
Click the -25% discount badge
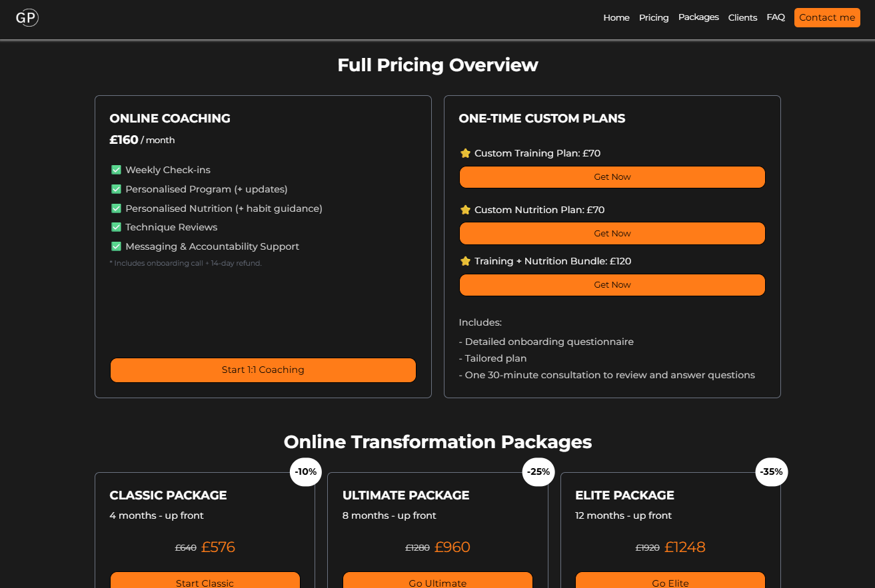pyautogui.click(x=538, y=472)
